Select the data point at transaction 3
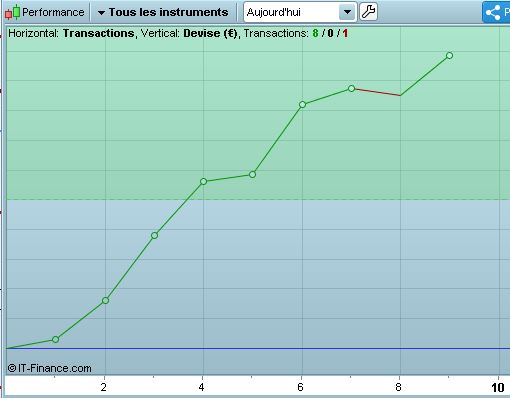Viewport: 510px width, 398px height. (x=154, y=236)
